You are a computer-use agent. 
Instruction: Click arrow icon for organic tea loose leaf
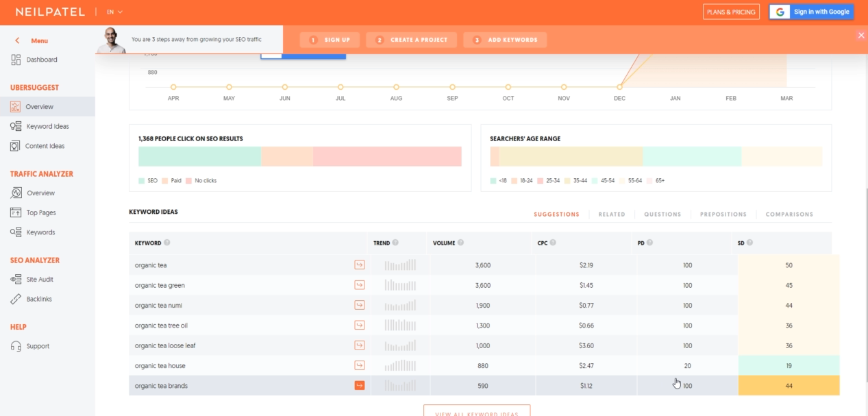point(360,345)
